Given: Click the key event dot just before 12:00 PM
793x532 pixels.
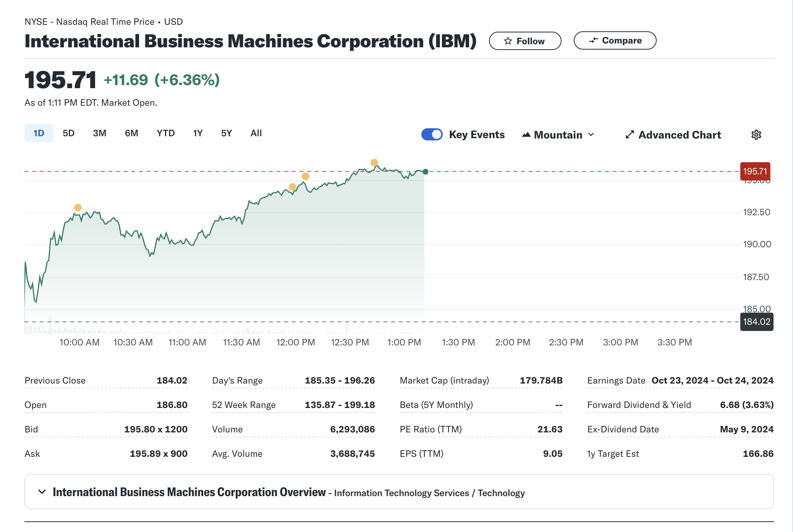Looking at the screenshot, I should pos(293,187).
